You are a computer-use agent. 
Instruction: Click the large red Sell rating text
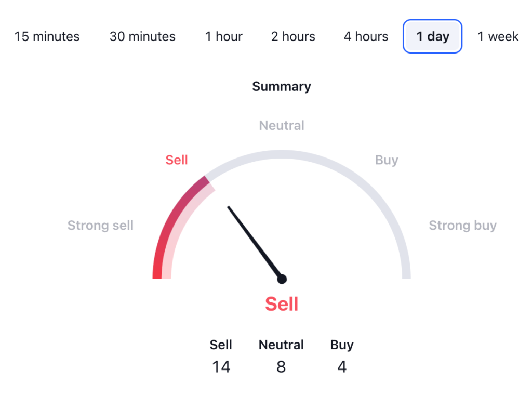282,304
